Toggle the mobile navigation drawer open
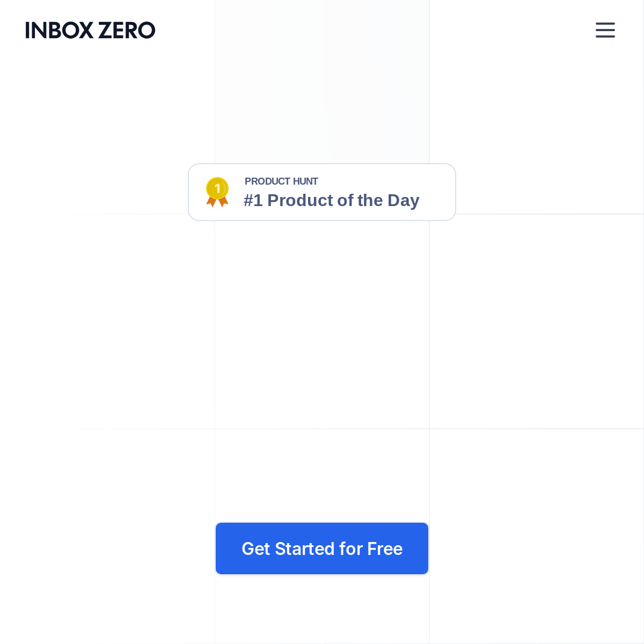Viewport: 644px width, 644px height. point(605,30)
